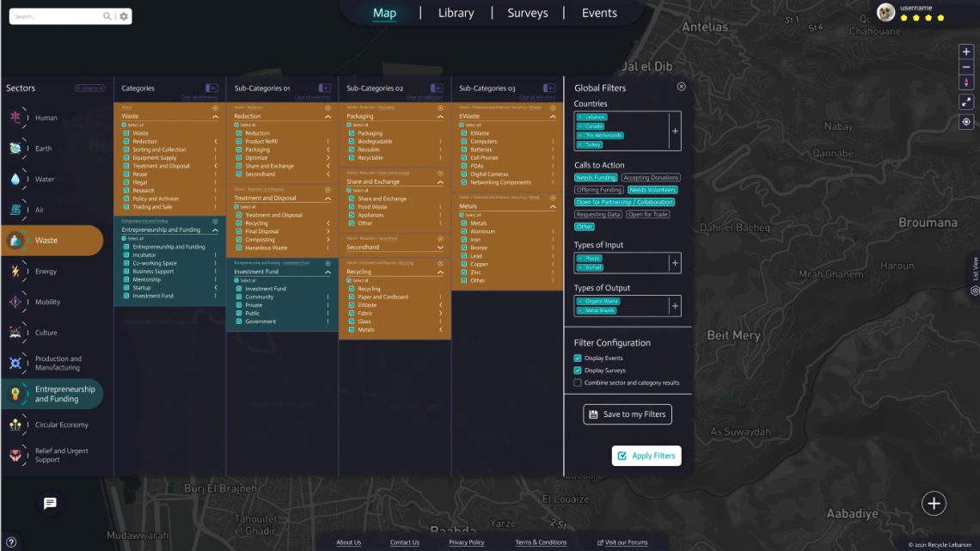Open Visit our Forums link
The height and width of the screenshot is (551, 980).
(x=622, y=542)
